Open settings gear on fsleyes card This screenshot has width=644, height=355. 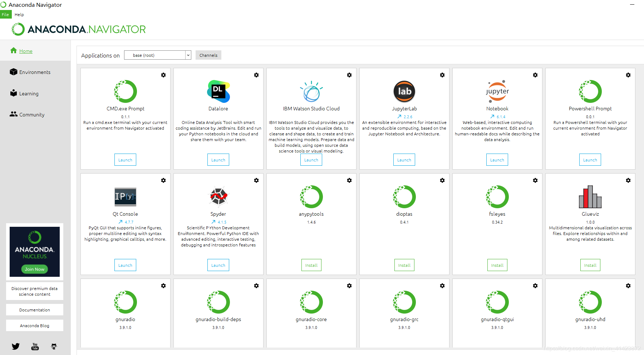(535, 180)
